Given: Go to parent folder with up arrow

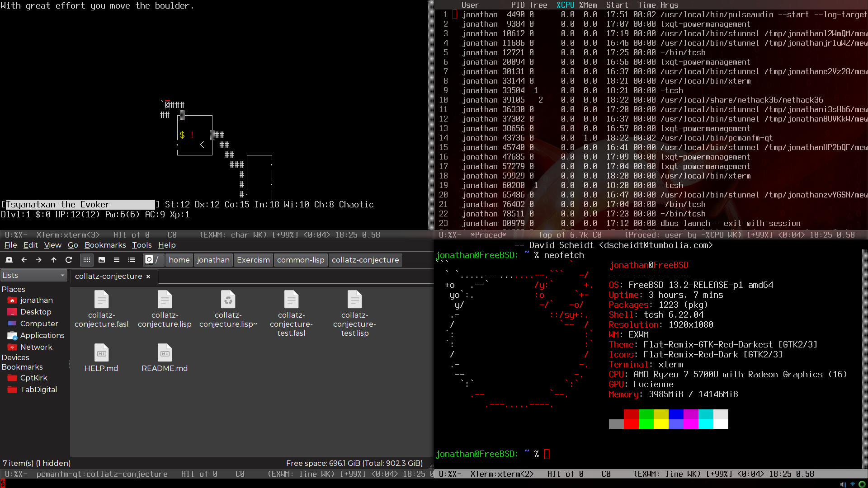Looking at the screenshot, I should point(54,260).
